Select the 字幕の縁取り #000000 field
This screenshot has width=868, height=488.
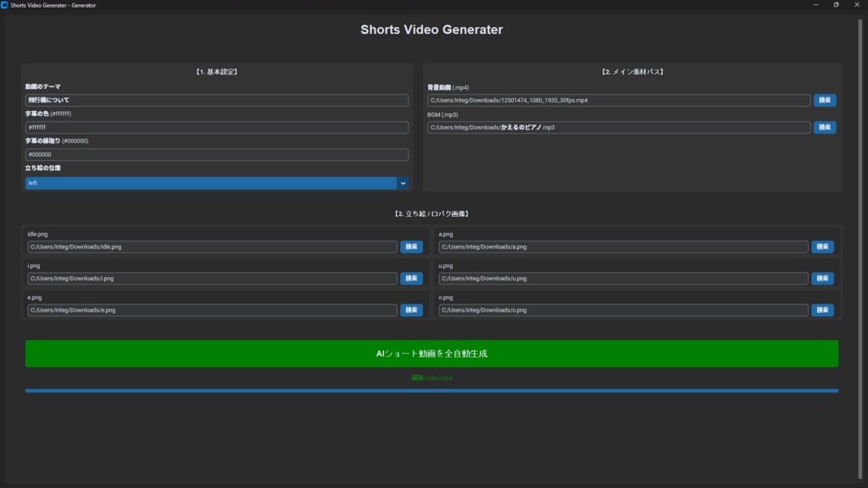[217, 154]
